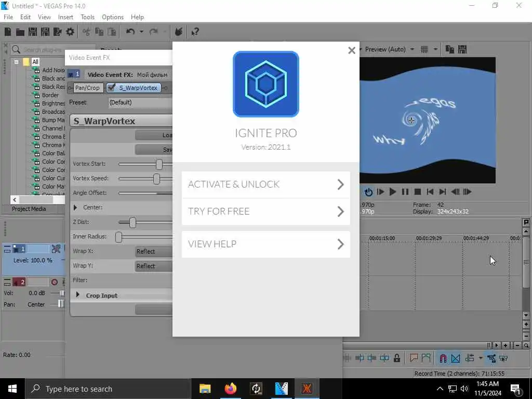Click the timeline zoom-out minus button

517,345
